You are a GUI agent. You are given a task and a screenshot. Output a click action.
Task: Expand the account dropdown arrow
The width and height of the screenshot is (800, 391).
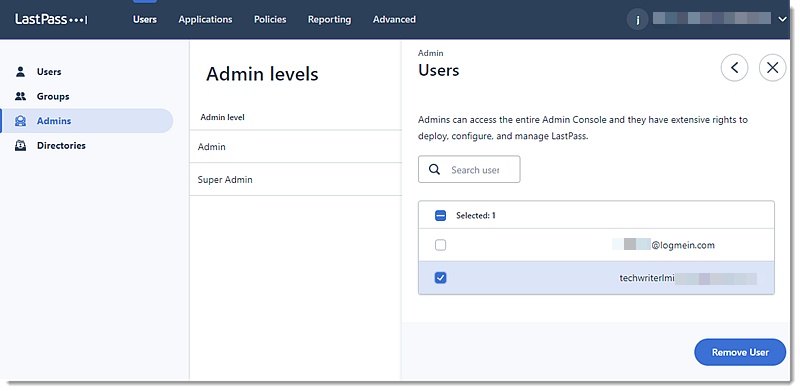(x=783, y=19)
